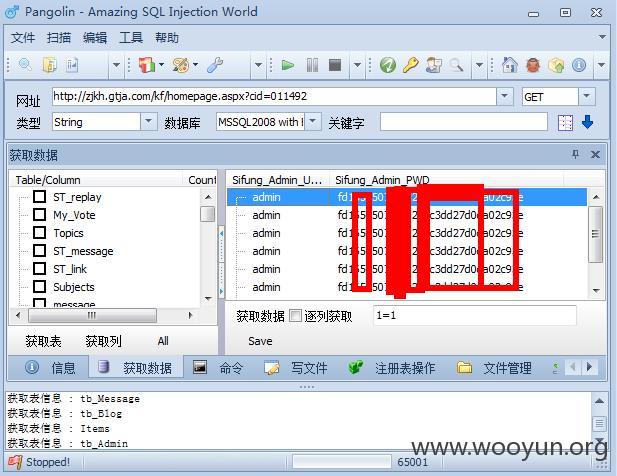
Task: Toggle the 逐列获取 checkbox
Action: (296, 315)
